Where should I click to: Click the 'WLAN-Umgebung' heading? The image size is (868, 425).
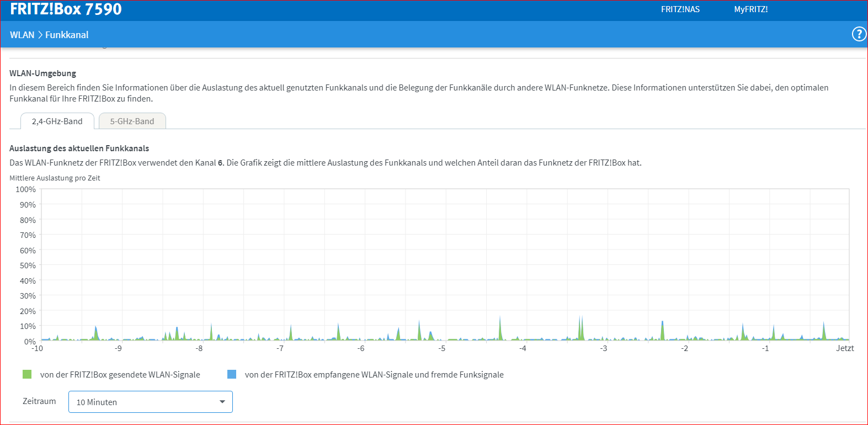pos(43,73)
